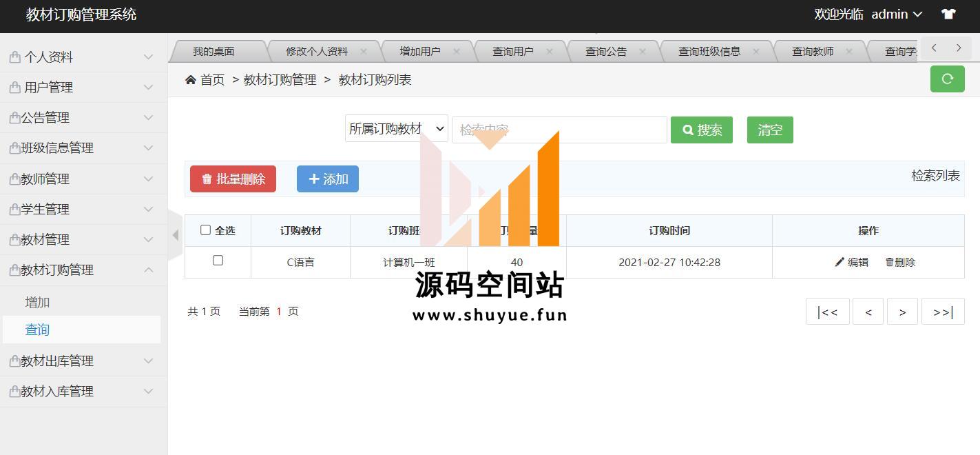Screen dimensions: 980x455
Task: Click lock icon beside 教材入库管理
Action: click(x=15, y=392)
